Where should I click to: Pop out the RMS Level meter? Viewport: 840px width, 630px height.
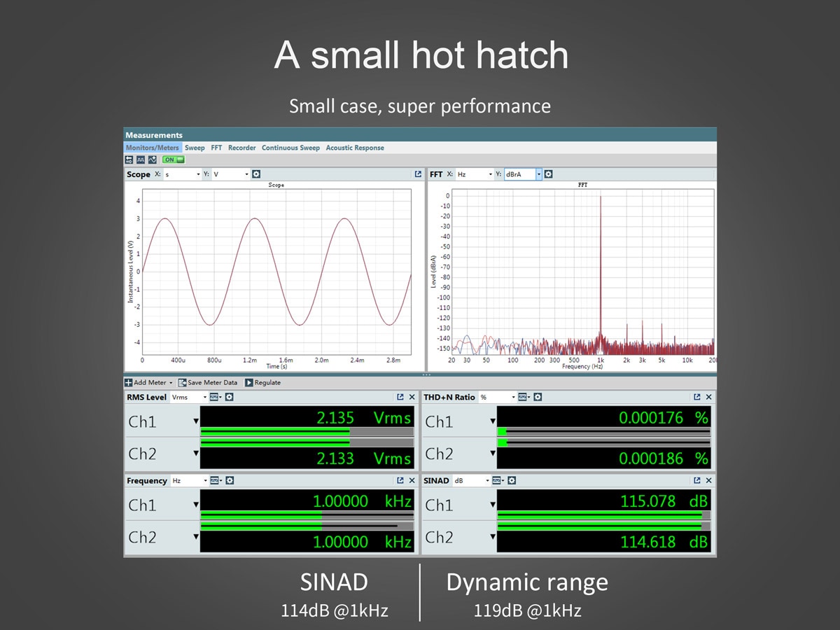point(400,397)
